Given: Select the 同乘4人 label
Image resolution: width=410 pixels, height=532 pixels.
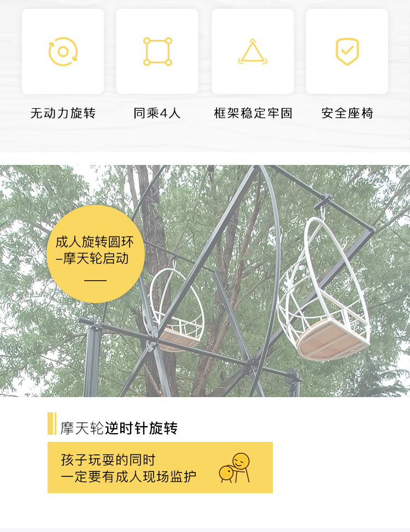Looking at the screenshot, I should coord(157,113).
